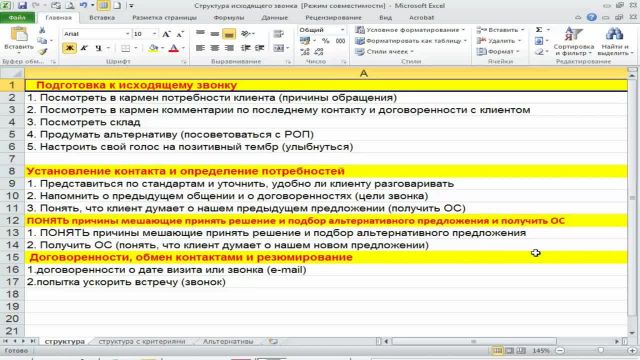Click the Найти и выделить binoculars icon
The image size is (640, 360).
[x=614, y=34]
